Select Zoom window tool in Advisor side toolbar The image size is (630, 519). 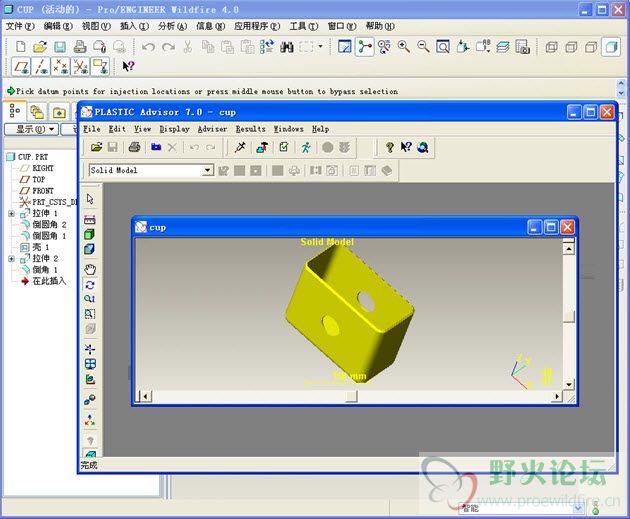coord(90,314)
